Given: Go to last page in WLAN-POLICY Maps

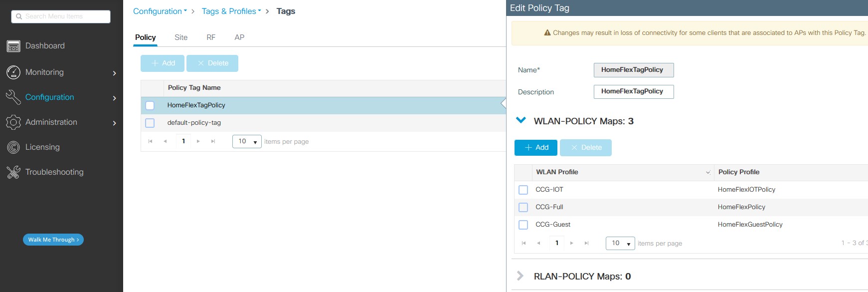Looking at the screenshot, I should 587,243.
